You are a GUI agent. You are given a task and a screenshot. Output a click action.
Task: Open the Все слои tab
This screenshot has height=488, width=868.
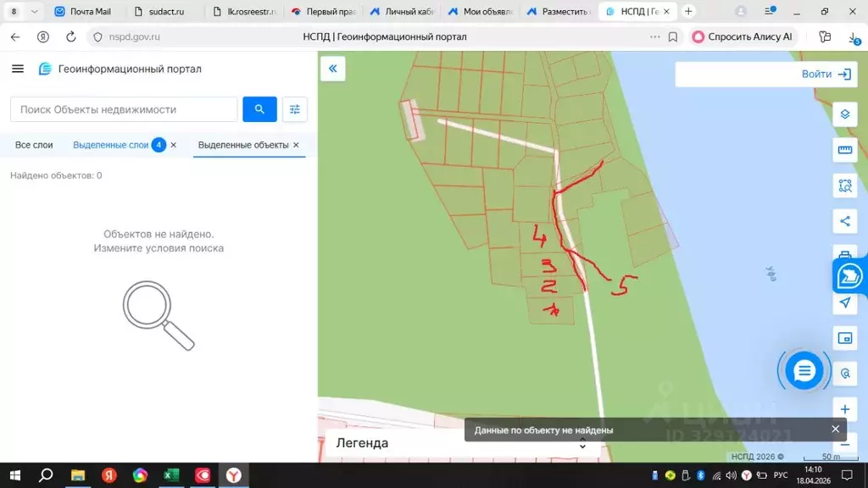tap(33, 145)
